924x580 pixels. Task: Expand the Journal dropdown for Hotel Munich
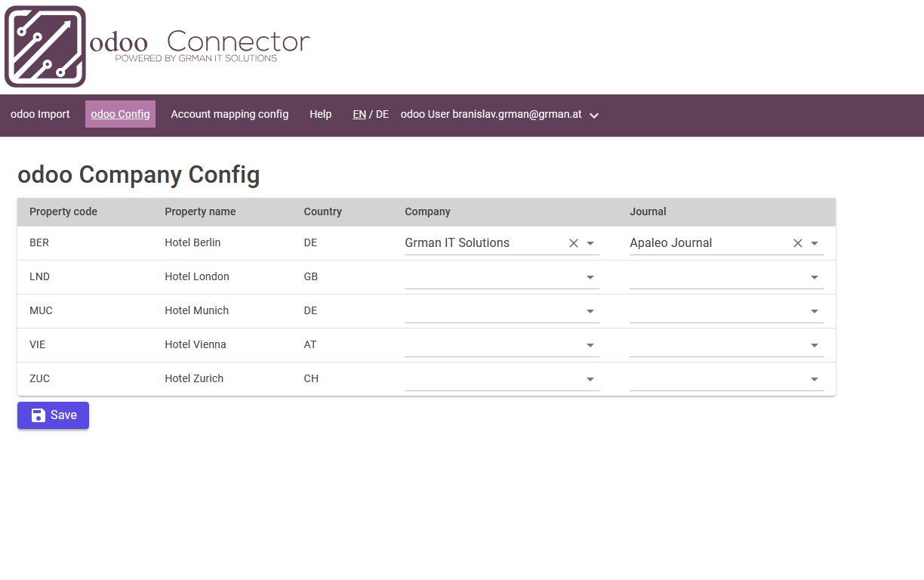(x=814, y=310)
